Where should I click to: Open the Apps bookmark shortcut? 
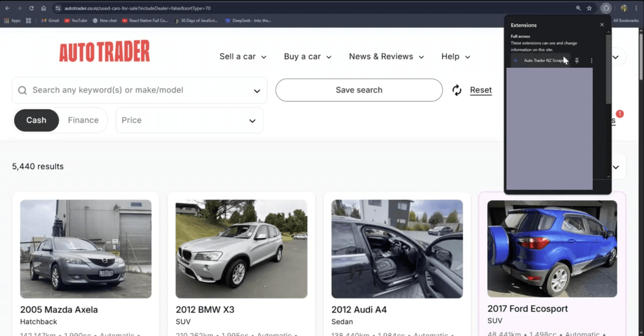coord(12,21)
